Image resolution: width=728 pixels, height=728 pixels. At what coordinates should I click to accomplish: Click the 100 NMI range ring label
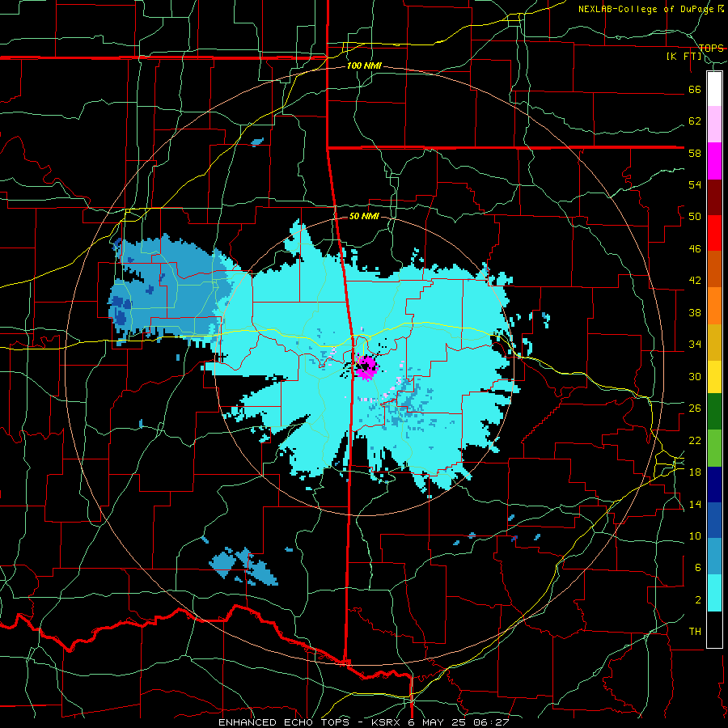pyautogui.click(x=364, y=66)
